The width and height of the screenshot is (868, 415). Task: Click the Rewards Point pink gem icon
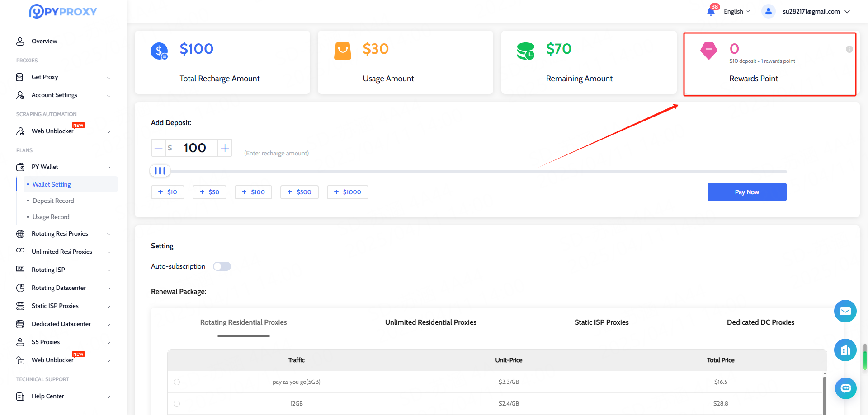coord(709,51)
